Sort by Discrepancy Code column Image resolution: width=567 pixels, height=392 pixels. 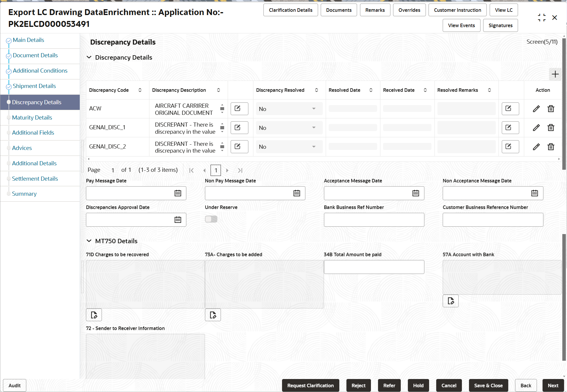tap(140, 90)
